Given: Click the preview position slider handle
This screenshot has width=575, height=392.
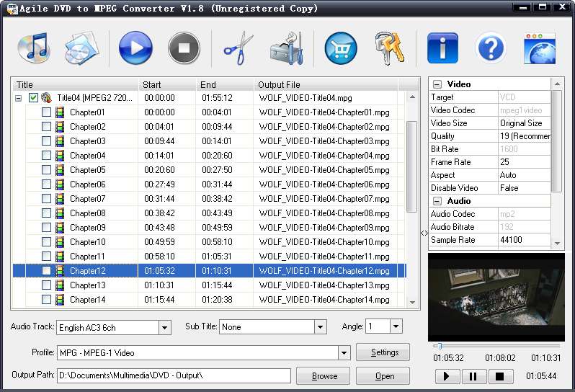Looking at the screenshot, I should 440,345.
